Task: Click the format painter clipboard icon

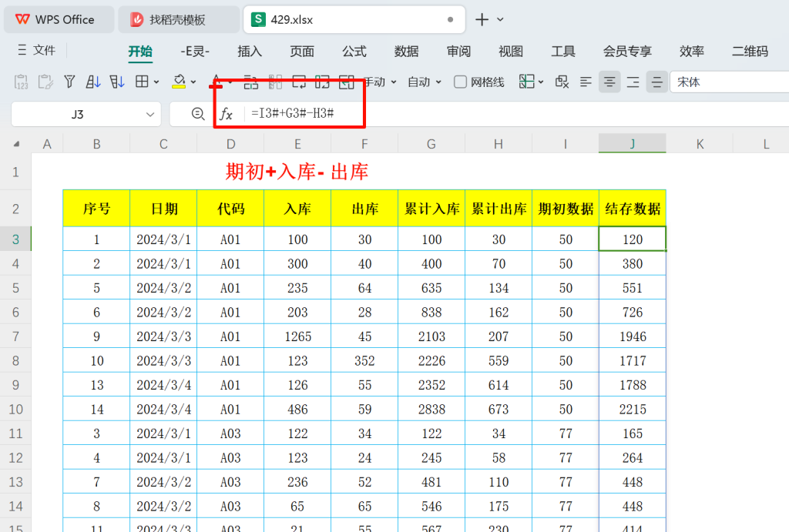Action: tap(45, 82)
